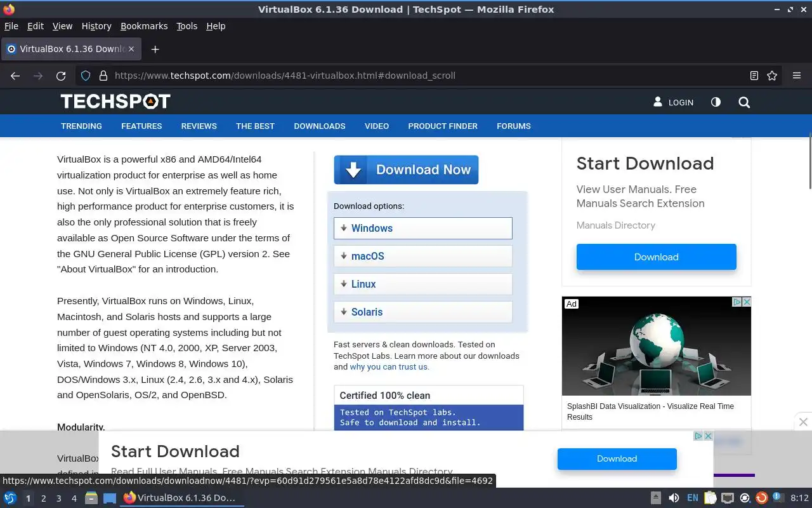The height and width of the screenshot is (508, 812).
Task: Toggle reader view in address bar
Action: (754, 76)
